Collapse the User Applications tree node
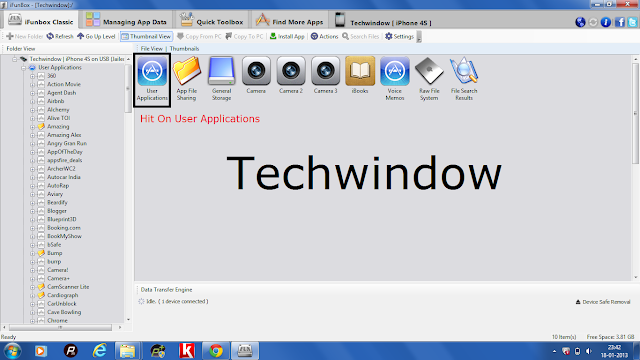The image size is (640, 360). pyautogui.click(x=23, y=68)
